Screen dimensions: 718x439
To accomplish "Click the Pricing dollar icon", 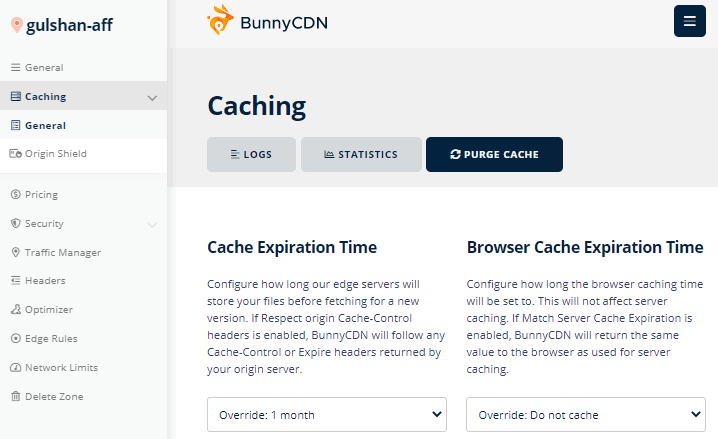I will (16, 195).
